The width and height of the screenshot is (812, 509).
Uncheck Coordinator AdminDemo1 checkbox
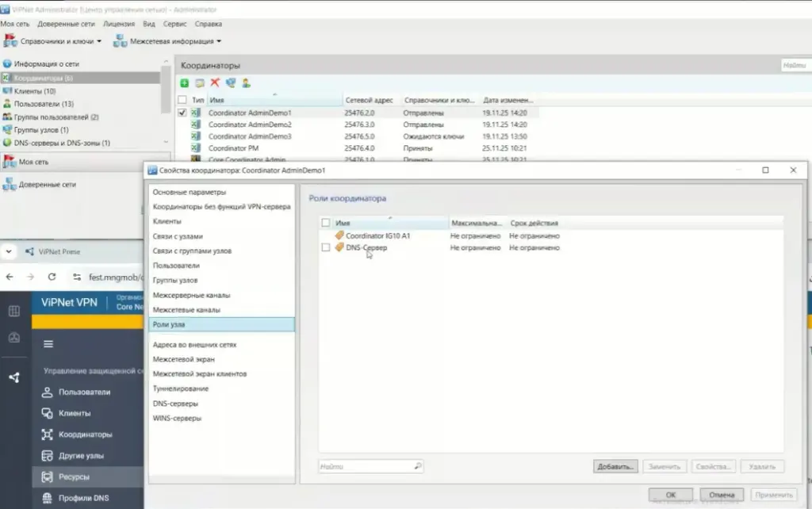182,113
